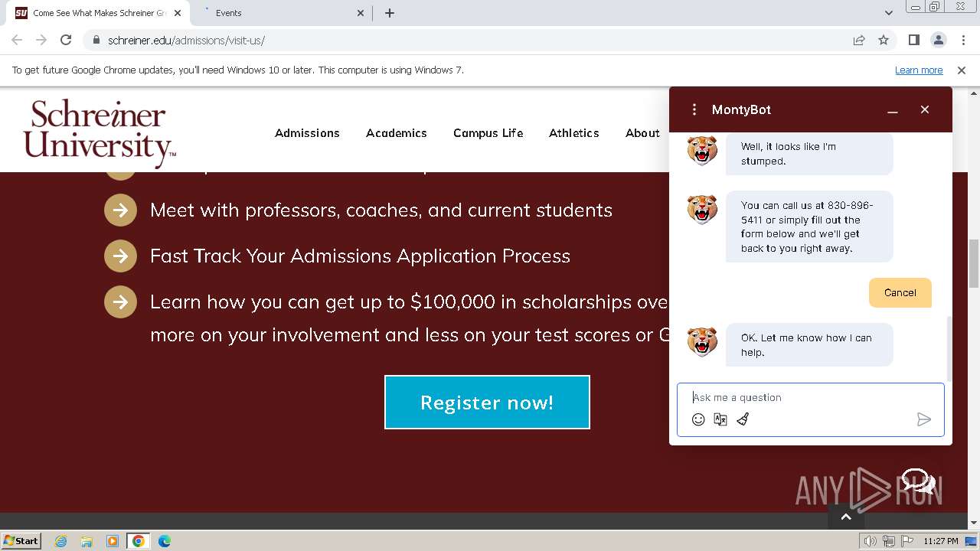This screenshot has width=980, height=551.
Task: Click the Well, it looks like I'm stumped message
Action: [x=809, y=153]
